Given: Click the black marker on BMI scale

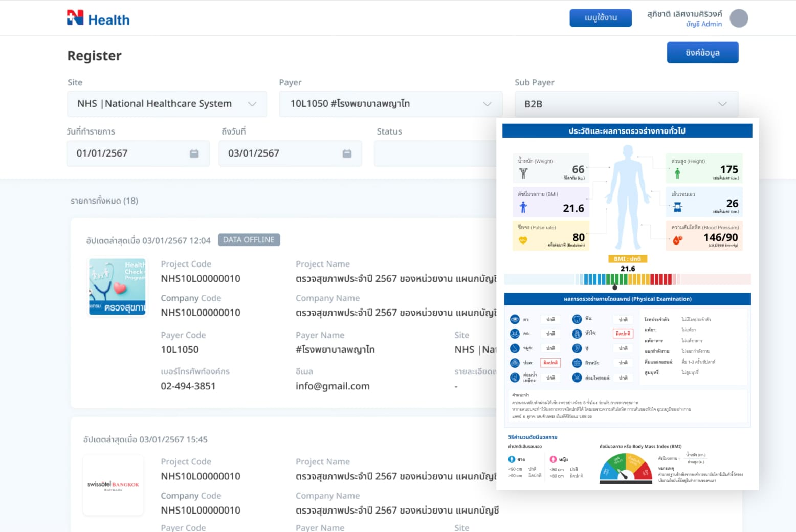Looking at the screenshot, I should (615, 287).
